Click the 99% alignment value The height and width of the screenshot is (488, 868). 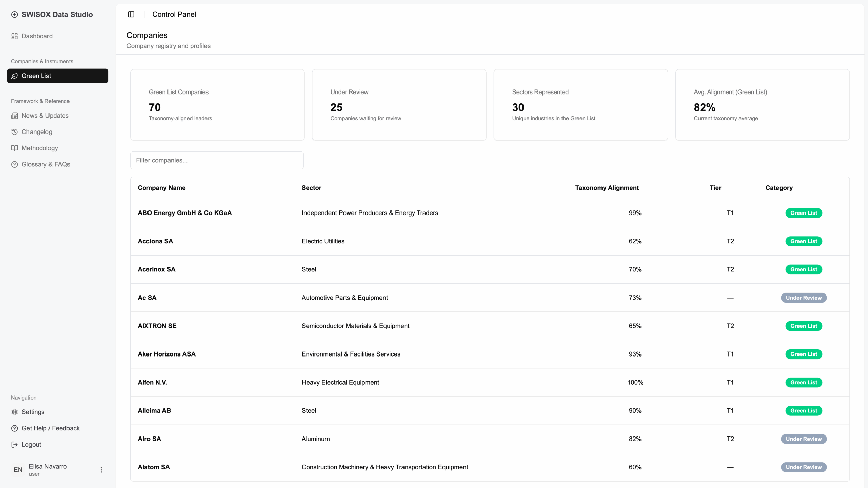(x=635, y=213)
